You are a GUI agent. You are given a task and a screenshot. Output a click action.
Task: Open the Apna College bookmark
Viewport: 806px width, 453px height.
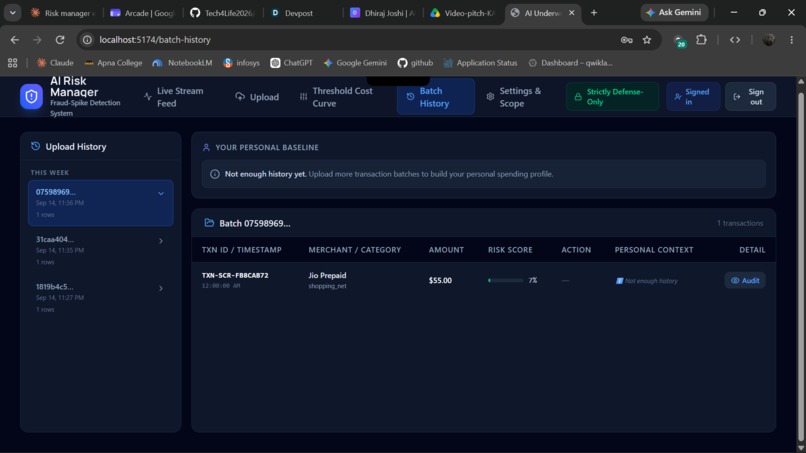click(113, 63)
